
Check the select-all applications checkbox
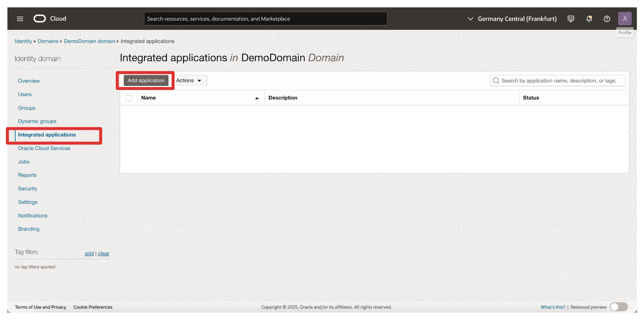(128, 98)
